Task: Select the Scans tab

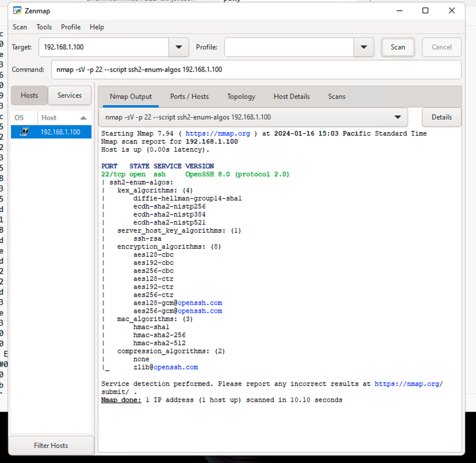Action: [x=336, y=97]
